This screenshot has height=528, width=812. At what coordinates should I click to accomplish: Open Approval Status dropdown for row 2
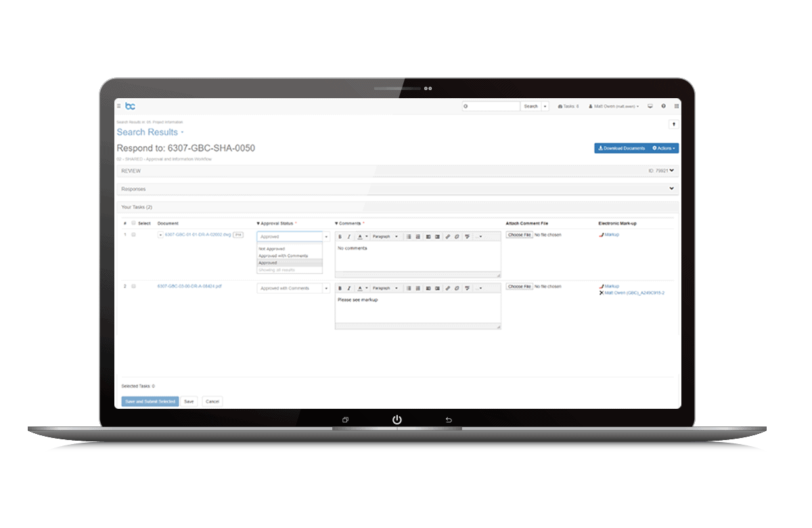[293, 288]
